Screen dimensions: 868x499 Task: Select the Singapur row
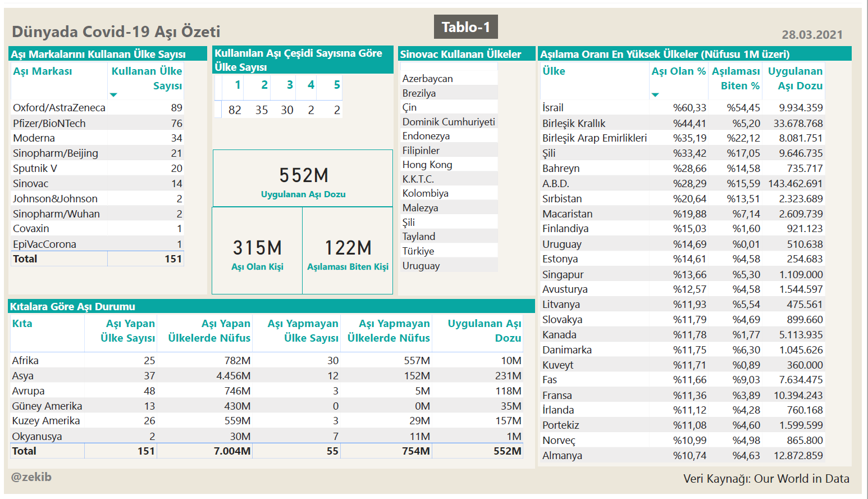coord(683,275)
